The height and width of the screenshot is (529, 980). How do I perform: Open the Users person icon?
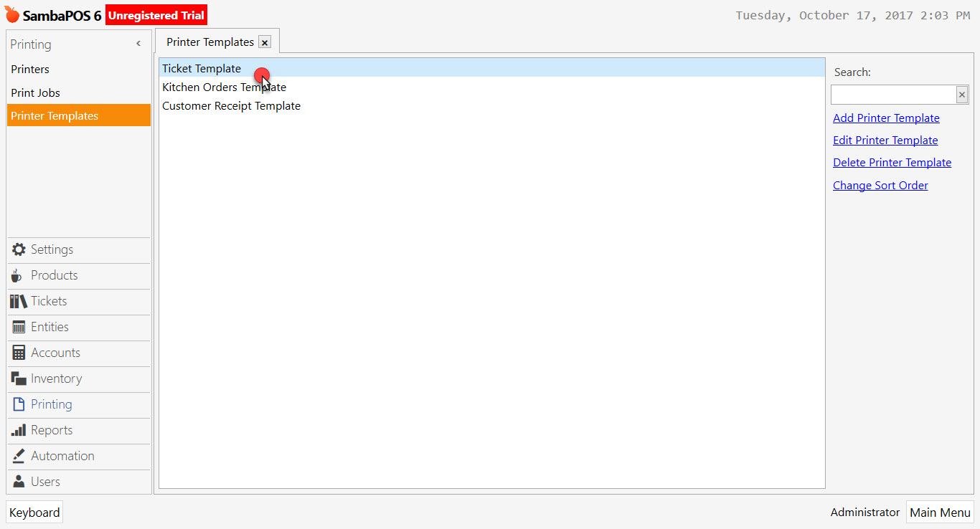(17, 481)
